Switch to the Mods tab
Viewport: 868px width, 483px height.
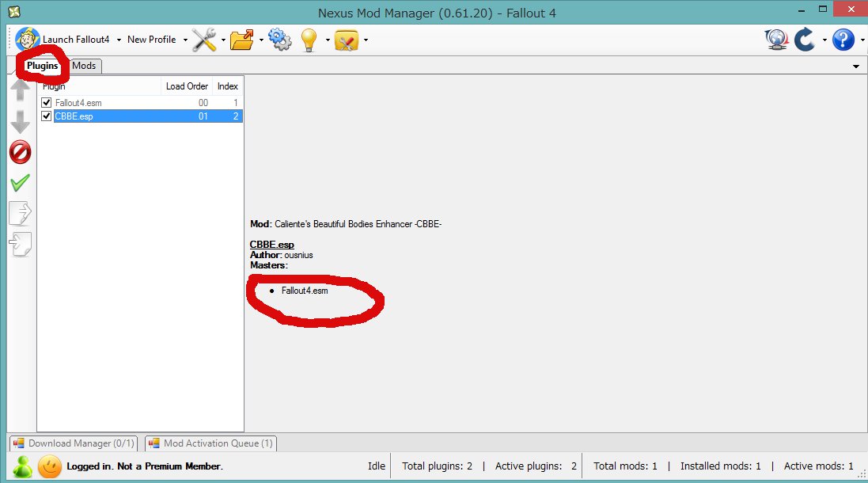[x=84, y=66]
